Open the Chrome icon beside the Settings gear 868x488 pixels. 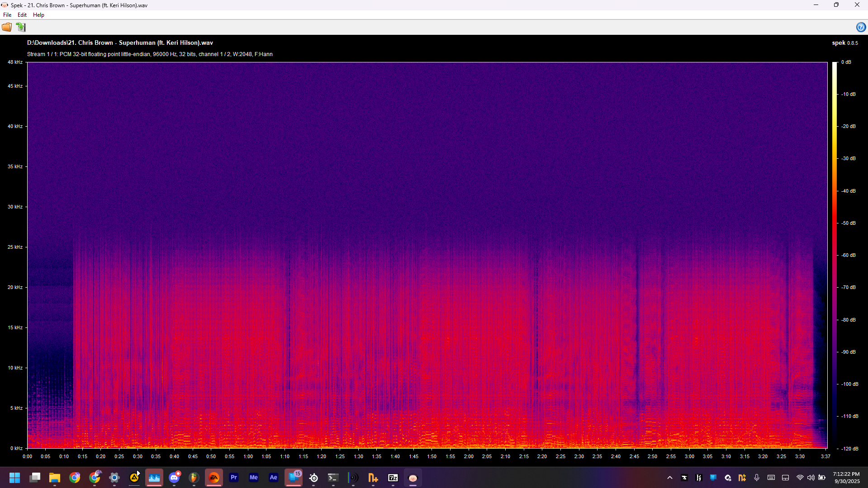(x=95, y=478)
